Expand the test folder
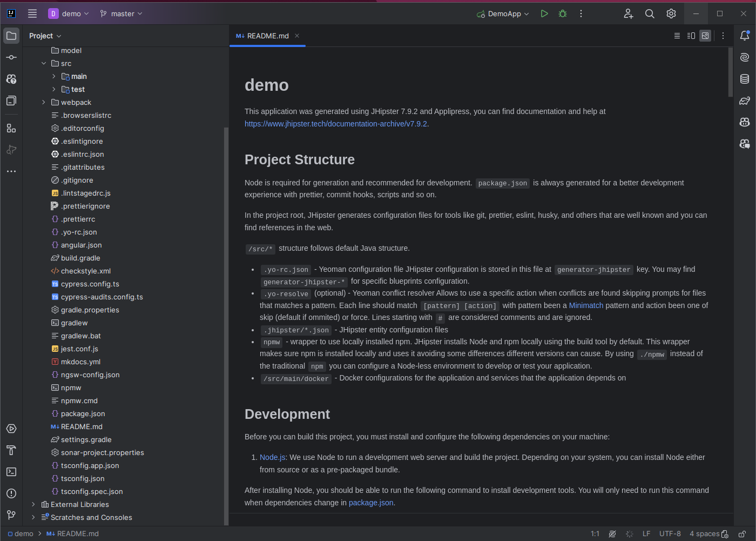This screenshot has height=541, width=756. tap(54, 89)
